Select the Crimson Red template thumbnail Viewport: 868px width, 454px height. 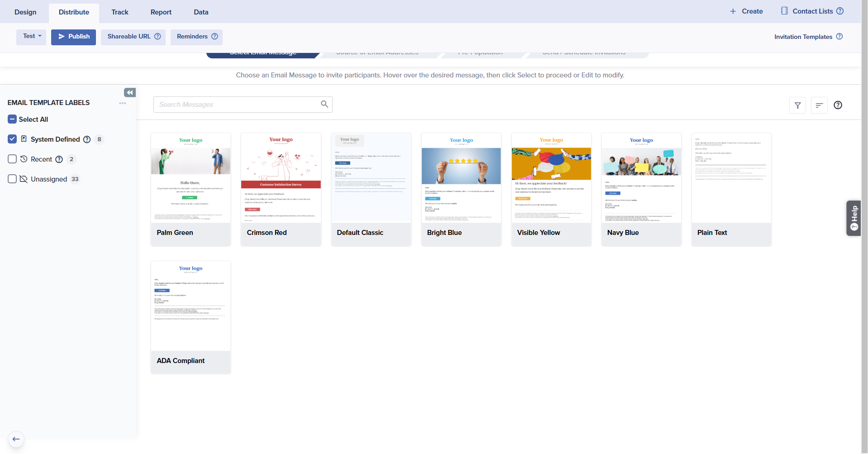[x=281, y=178]
